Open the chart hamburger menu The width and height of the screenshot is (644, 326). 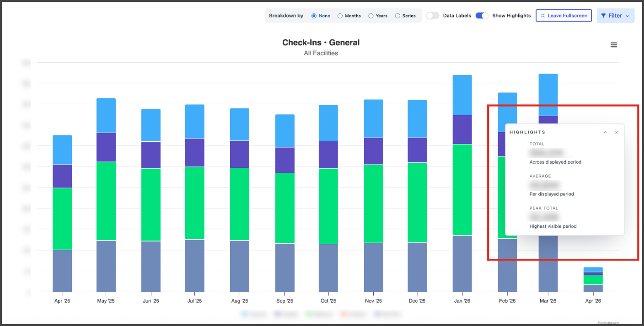click(614, 45)
